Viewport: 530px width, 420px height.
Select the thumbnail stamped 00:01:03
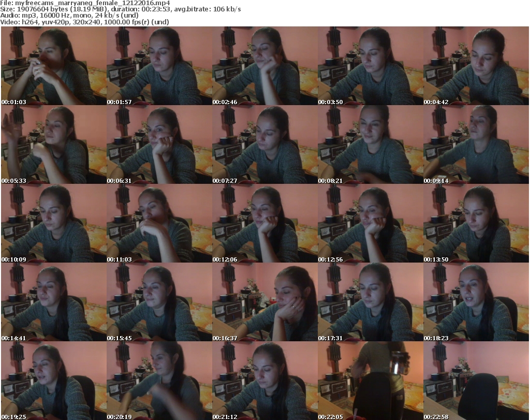[54, 66]
